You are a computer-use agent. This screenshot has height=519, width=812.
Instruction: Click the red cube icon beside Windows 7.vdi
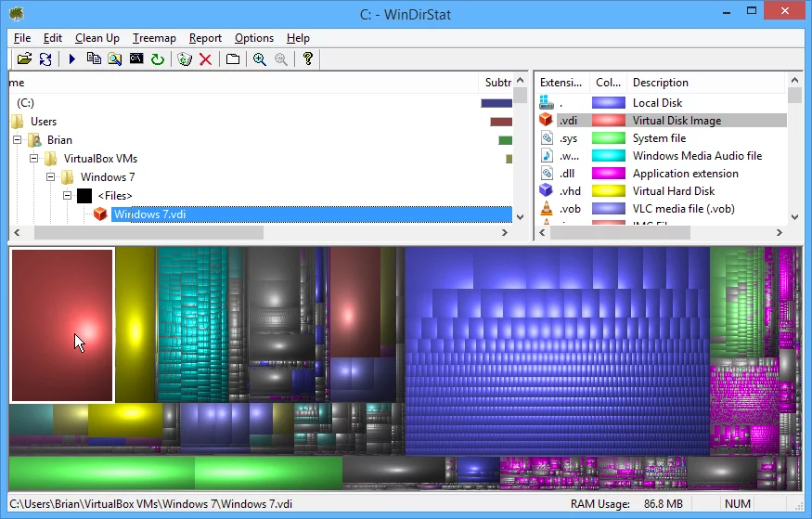(100, 214)
